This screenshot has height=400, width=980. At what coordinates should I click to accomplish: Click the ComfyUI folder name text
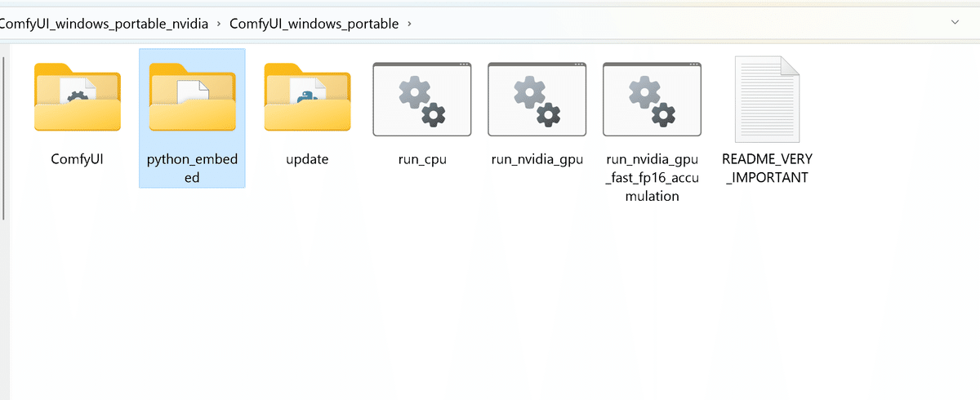78,159
